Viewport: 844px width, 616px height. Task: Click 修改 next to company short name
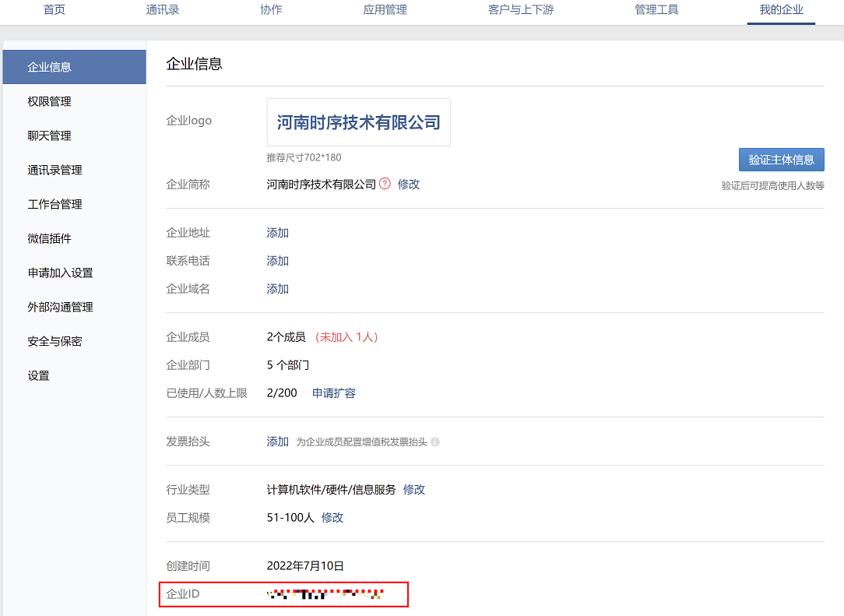[409, 185]
